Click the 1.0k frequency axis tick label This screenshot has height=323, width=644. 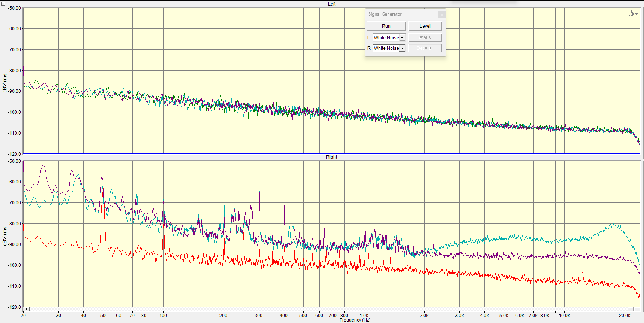(x=364, y=316)
